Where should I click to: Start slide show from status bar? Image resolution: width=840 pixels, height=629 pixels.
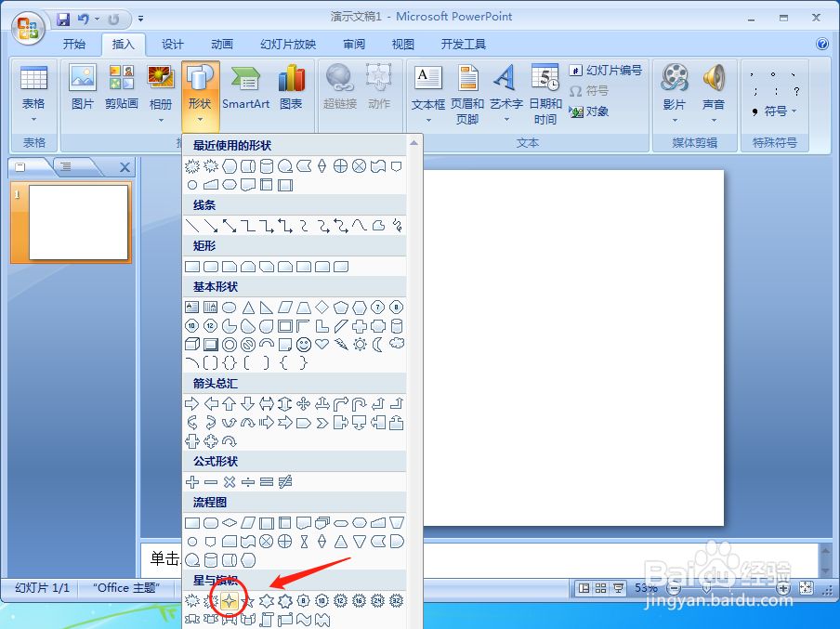point(618,588)
